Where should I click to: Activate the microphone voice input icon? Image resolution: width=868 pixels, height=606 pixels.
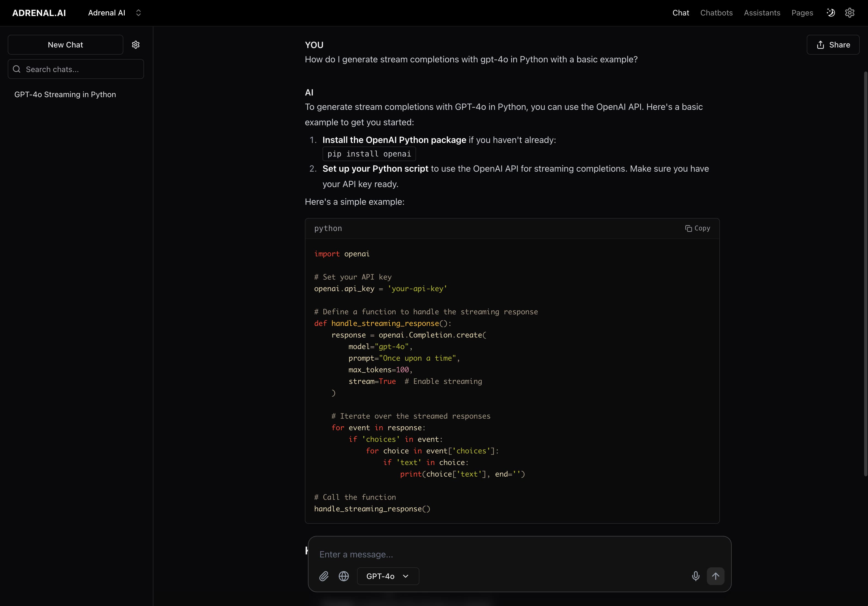tap(695, 576)
